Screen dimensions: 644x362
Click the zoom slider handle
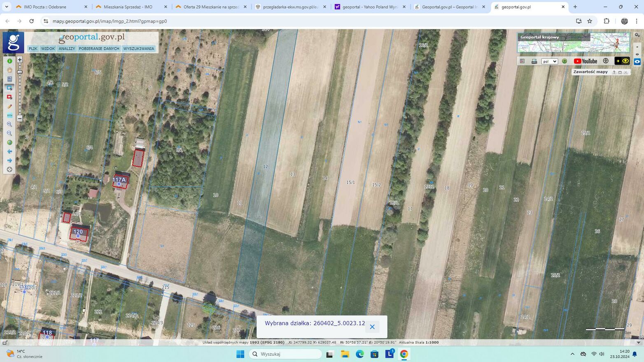pyautogui.click(x=19, y=72)
